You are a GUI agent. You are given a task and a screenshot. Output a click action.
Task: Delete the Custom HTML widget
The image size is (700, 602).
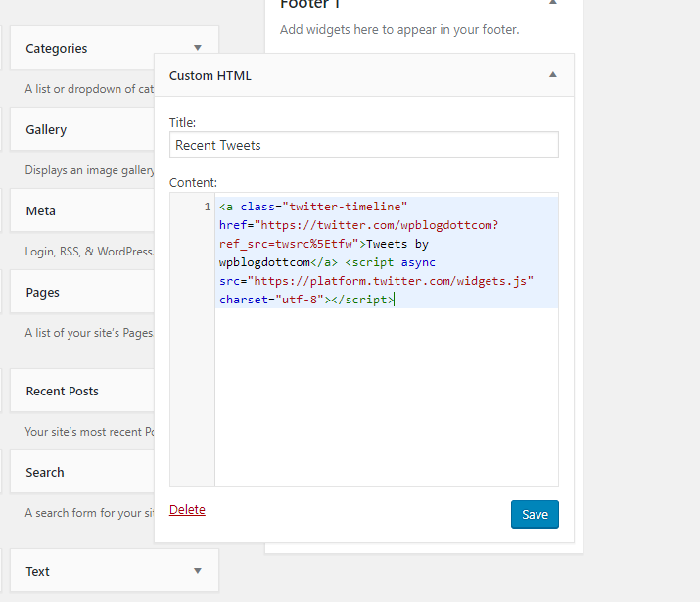[187, 509]
